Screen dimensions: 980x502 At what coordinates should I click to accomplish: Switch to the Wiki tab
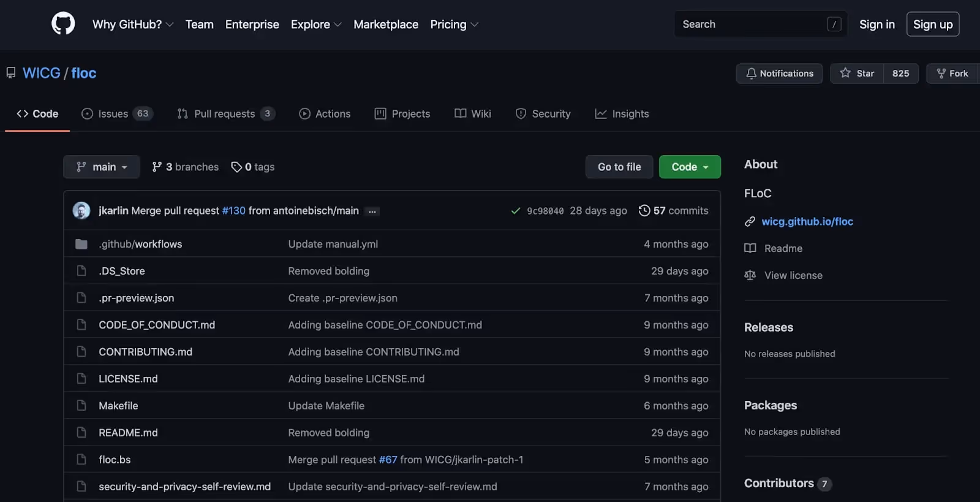(473, 113)
